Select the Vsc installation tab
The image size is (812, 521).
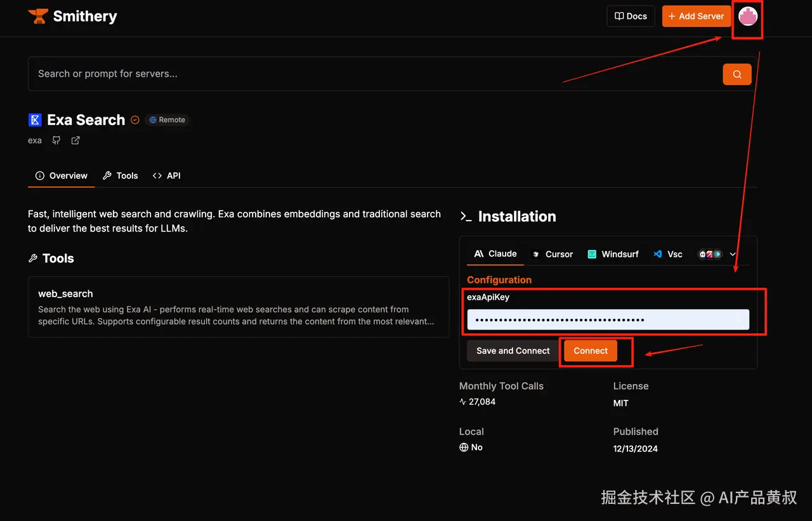(668, 254)
